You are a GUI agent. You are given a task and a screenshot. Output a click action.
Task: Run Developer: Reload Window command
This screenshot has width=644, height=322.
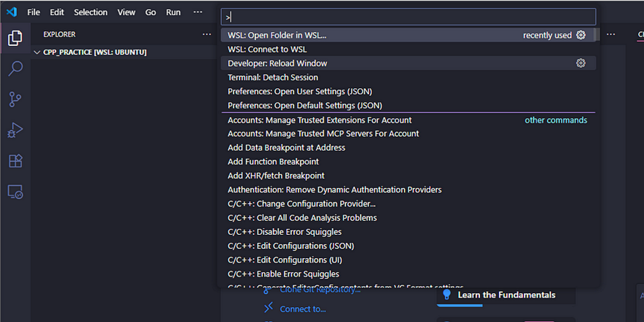408,63
